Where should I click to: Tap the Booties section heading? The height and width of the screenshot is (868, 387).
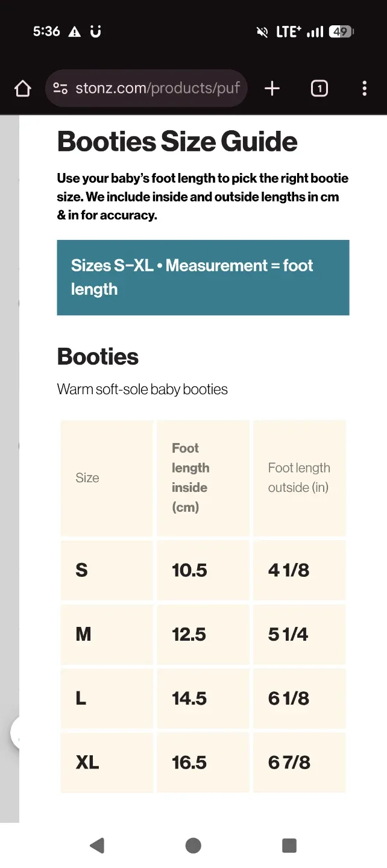click(98, 356)
